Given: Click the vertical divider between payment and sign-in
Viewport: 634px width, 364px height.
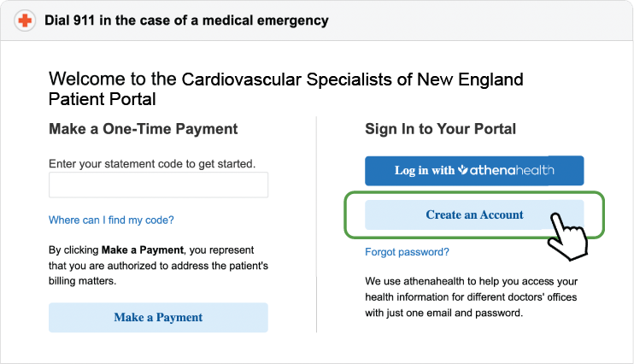Looking at the screenshot, I should [x=317, y=225].
